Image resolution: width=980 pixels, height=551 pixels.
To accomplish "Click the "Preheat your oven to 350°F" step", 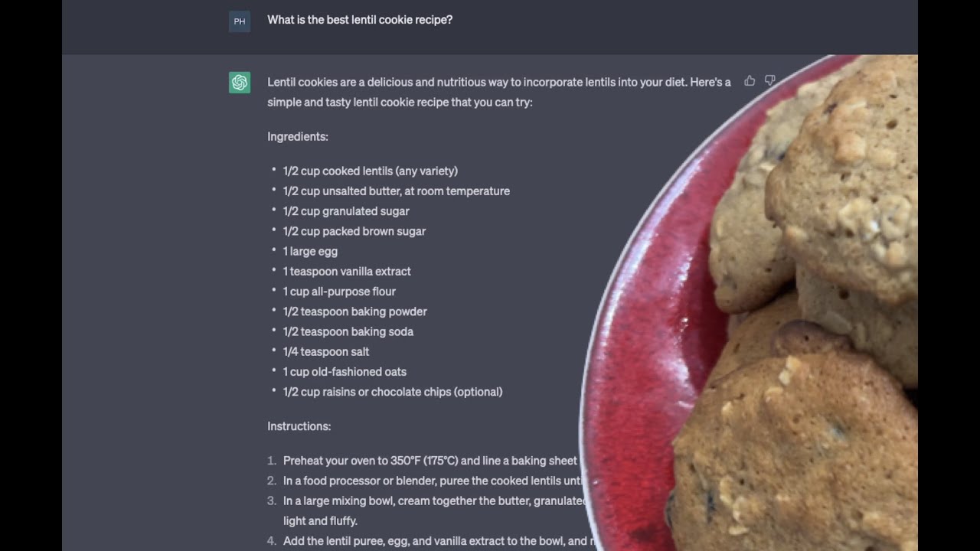I will point(430,461).
